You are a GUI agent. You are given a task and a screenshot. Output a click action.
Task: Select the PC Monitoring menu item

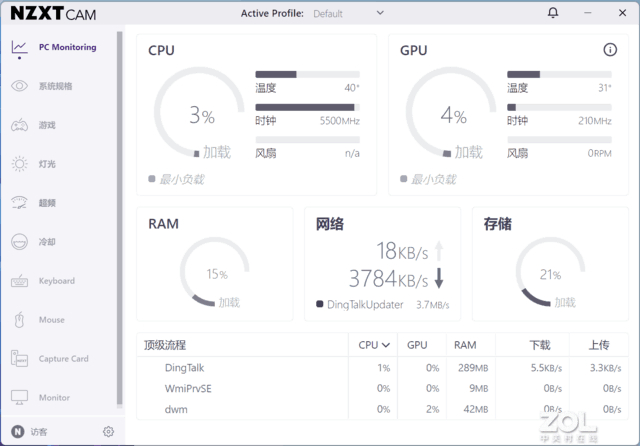[67, 47]
